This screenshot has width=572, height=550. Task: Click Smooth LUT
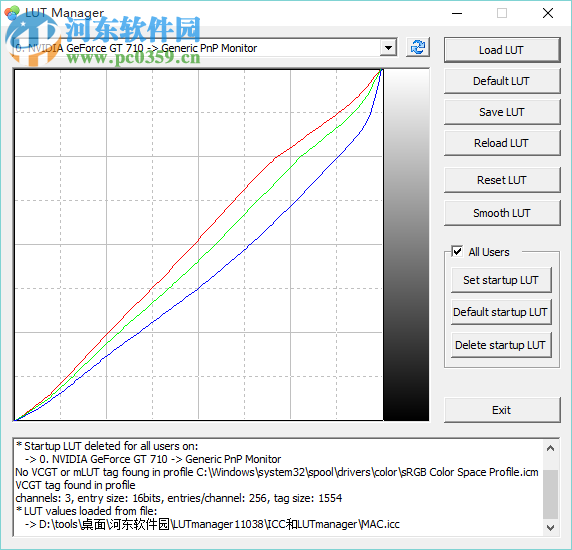pyautogui.click(x=502, y=213)
